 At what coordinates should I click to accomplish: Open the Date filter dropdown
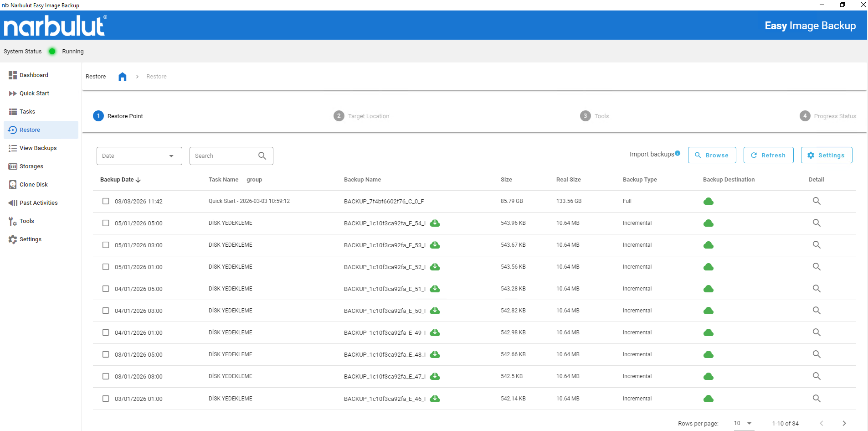(139, 156)
